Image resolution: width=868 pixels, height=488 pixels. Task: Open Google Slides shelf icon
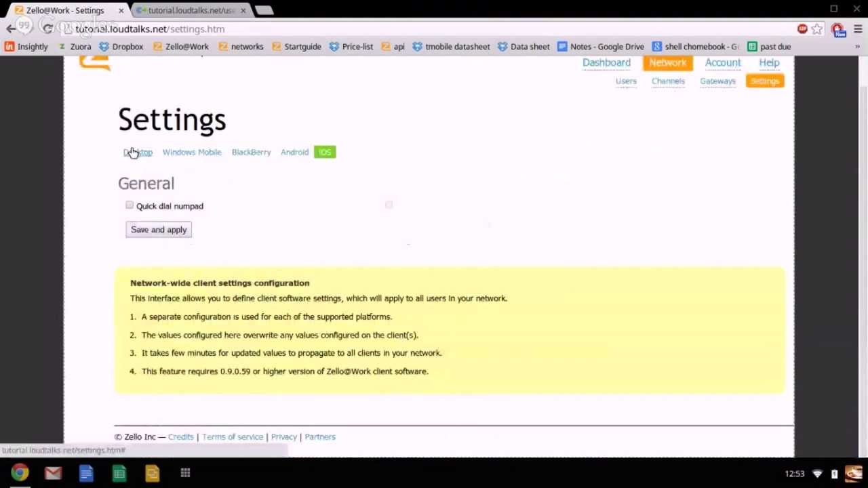pyautogui.click(x=152, y=473)
